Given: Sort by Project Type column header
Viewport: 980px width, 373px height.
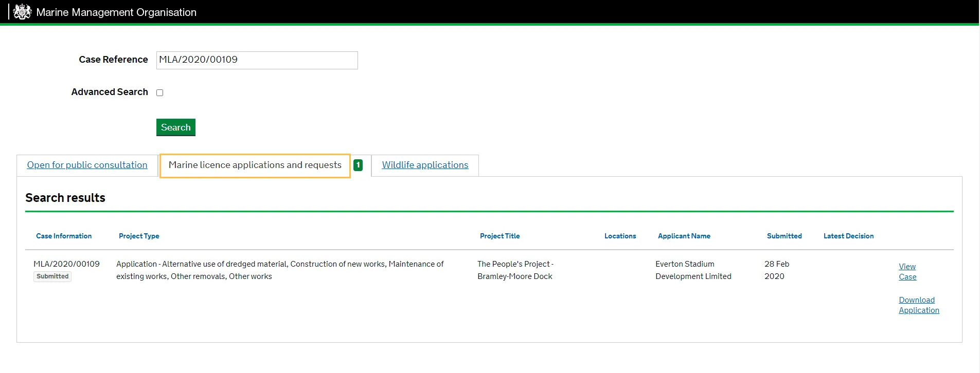Looking at the screenshot, I should pyautogui.click(x=139, y=236).
